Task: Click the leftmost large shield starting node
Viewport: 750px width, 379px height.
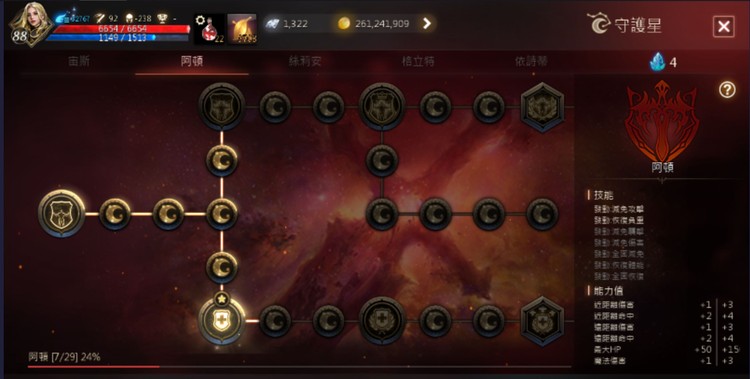Action: 62,213
